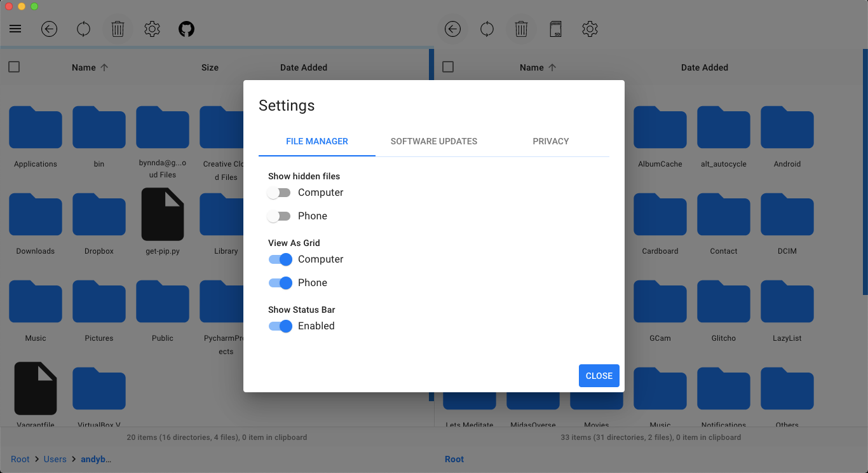Image resolution: width=868 pixels, height=473 pixels.
Task: Sort right pane by Name column
Action: click(538, 67)
